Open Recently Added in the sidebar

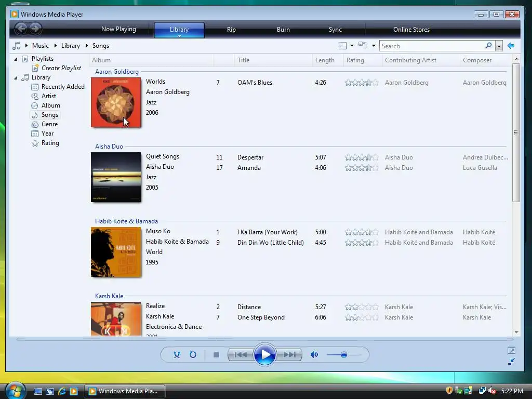pos(63,87)
